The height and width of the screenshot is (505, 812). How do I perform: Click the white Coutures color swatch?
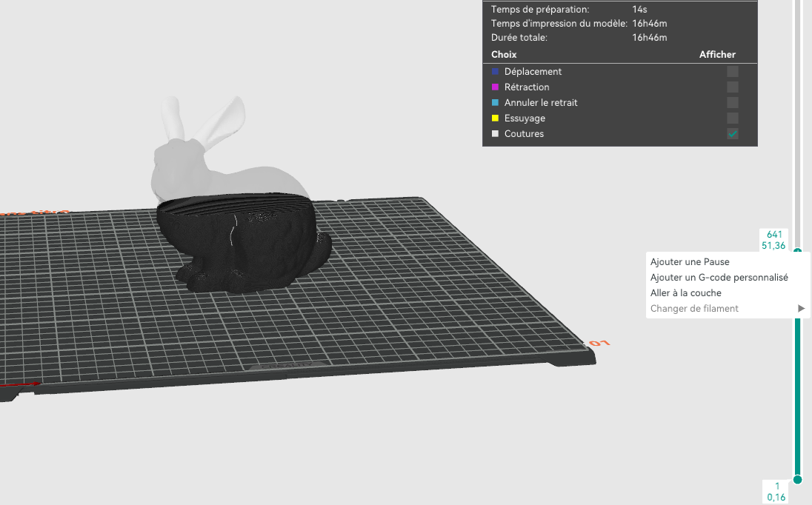[495, 133]
